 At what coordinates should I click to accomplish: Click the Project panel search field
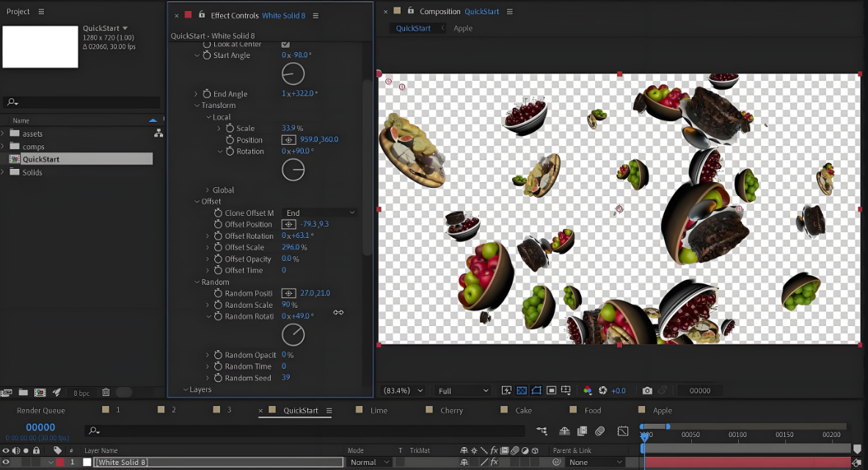tap(82, 102)
